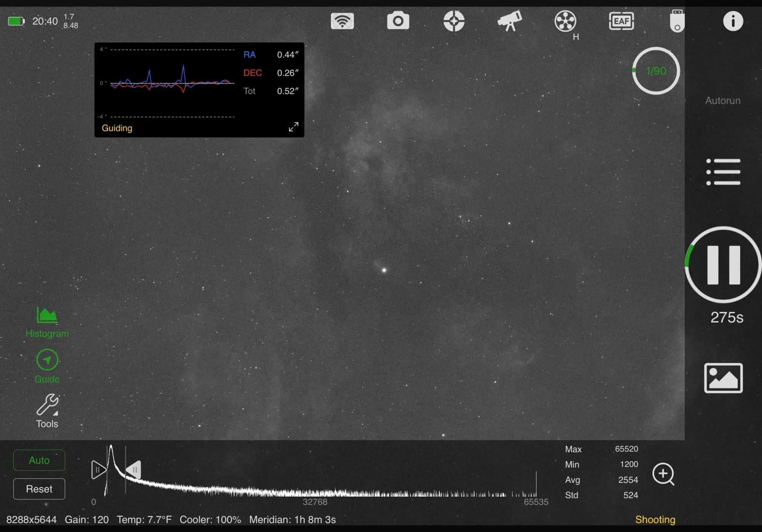Open telescope mount settings icon
The height and width of the screenshot is (532, 762).
509,21
